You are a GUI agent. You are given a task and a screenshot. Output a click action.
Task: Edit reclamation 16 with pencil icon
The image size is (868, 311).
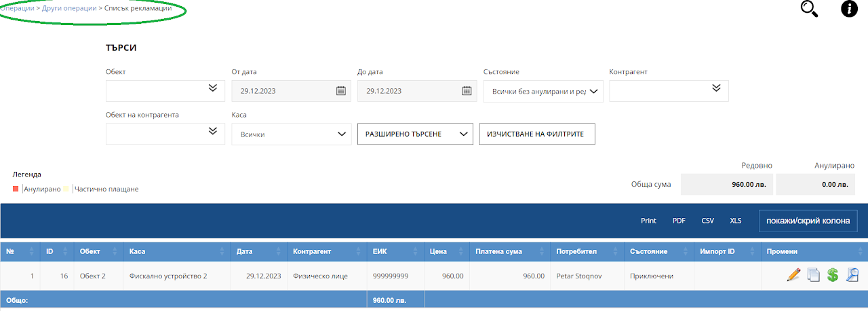click(793, 275)
